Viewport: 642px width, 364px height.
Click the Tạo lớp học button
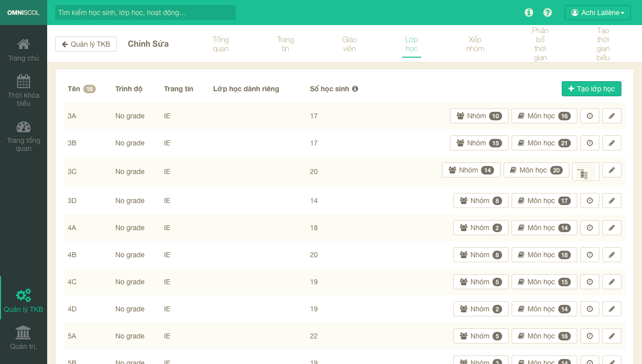591,89
